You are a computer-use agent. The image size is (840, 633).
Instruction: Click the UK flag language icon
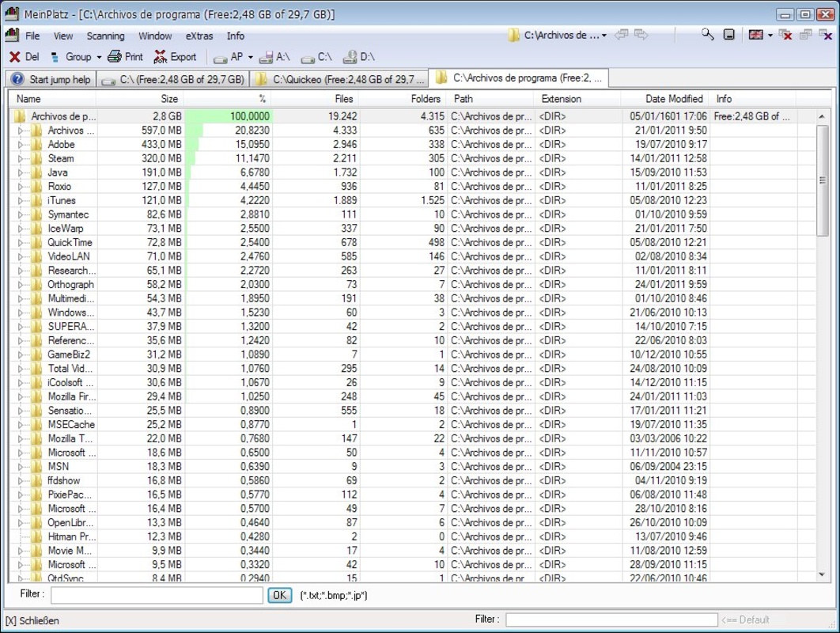coord(755,35)
